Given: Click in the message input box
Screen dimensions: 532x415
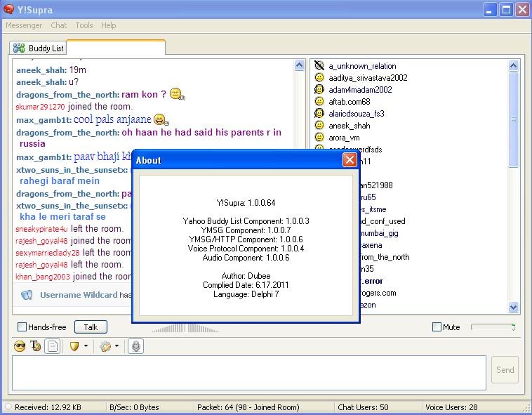Looking at the screenshot, I should point(249,373).
